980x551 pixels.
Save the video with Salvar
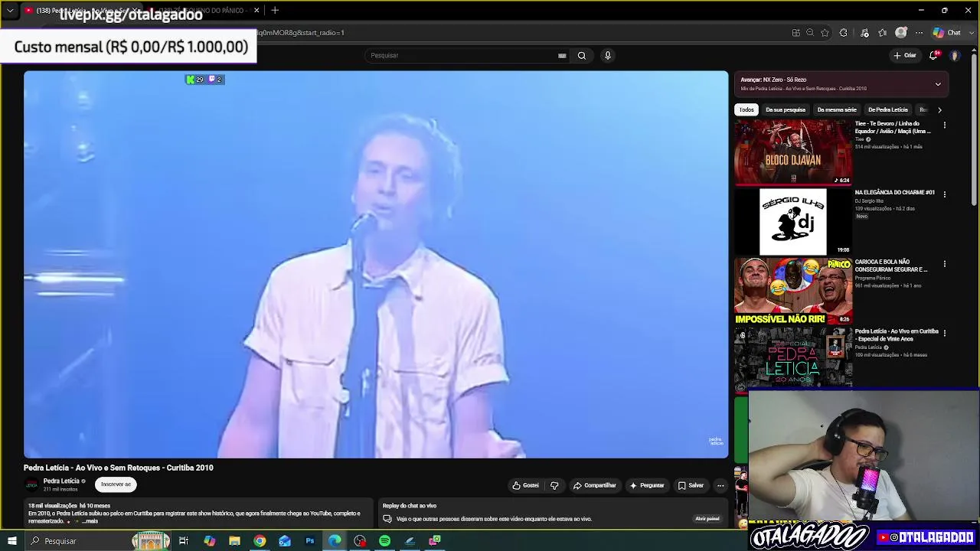pyautogui.click(x=691, y=485)
